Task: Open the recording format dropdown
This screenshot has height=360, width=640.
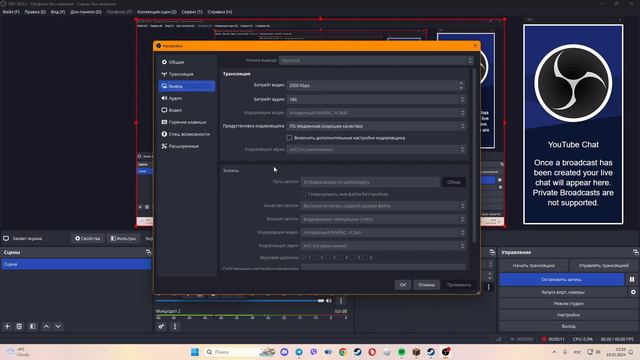Action: click(x=383, y=219)
